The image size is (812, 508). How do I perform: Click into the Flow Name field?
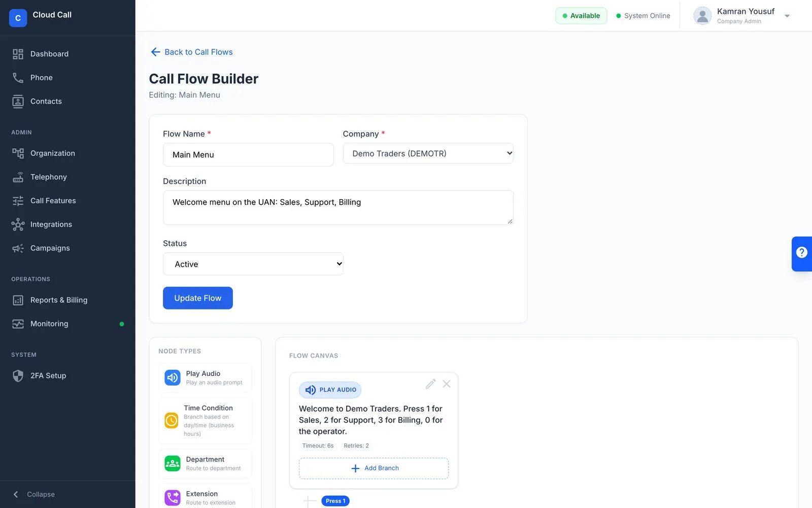248,154
